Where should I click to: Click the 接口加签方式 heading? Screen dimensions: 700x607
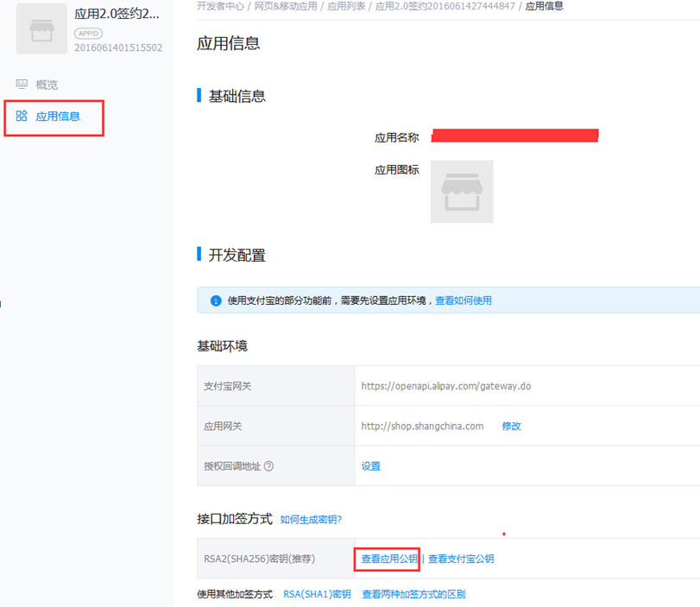click(x=235, y=519)
